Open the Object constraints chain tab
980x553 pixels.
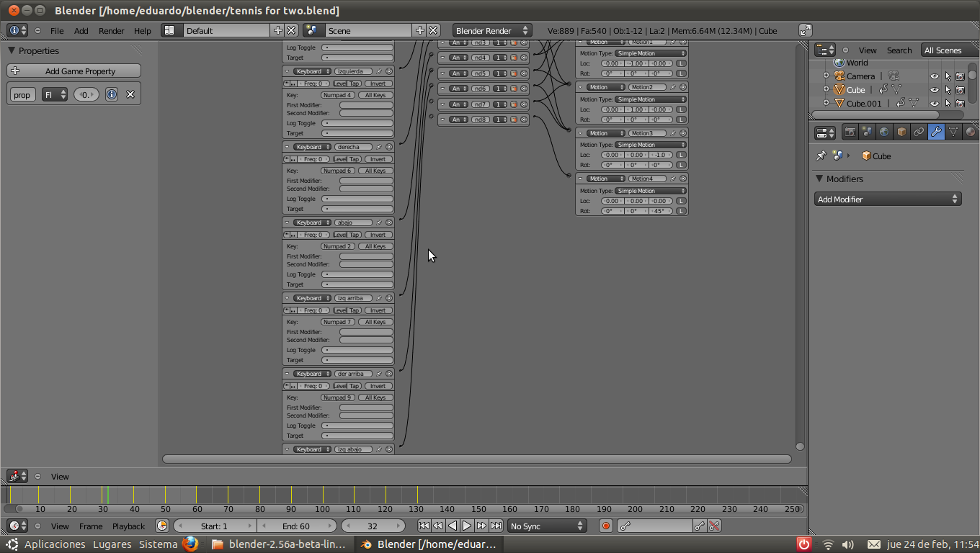pos(919,132)
